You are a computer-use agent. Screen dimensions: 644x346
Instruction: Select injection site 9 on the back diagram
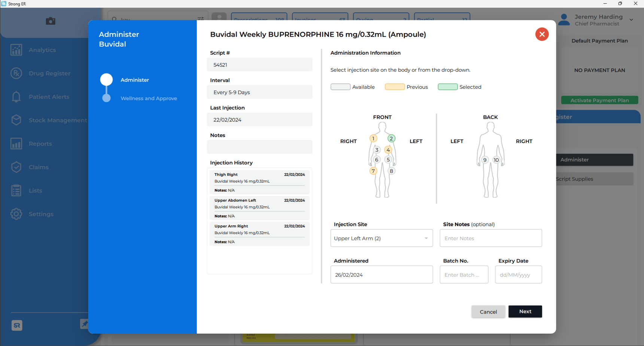(485, 160)
